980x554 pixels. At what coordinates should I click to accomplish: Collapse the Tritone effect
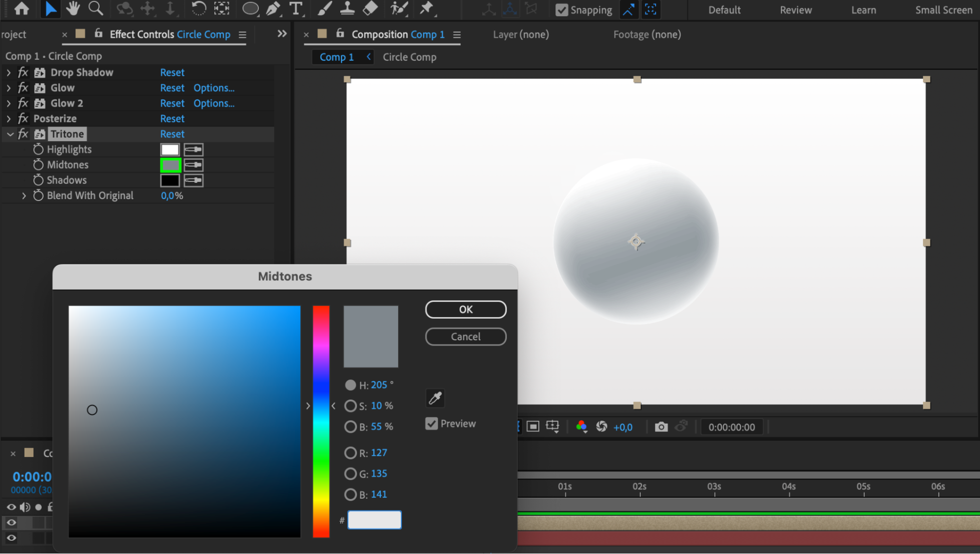[10, 134]
